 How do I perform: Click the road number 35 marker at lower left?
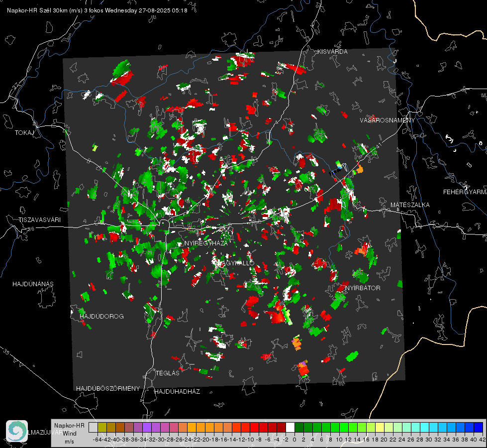[7, 352]
